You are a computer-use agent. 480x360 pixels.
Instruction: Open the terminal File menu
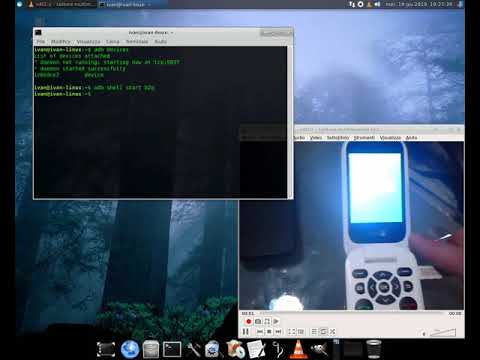[x=41, y=42]
